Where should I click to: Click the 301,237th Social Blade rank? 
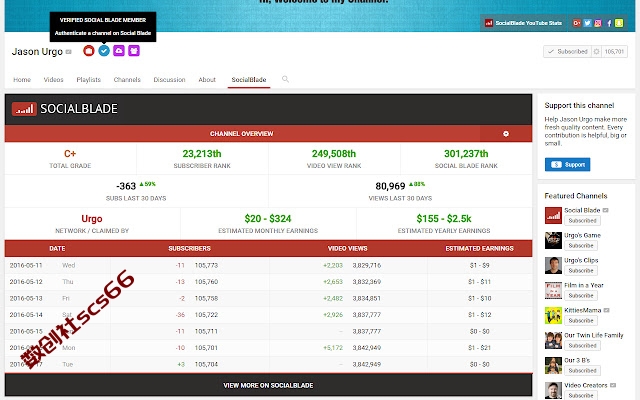click(x=466, y=153)
